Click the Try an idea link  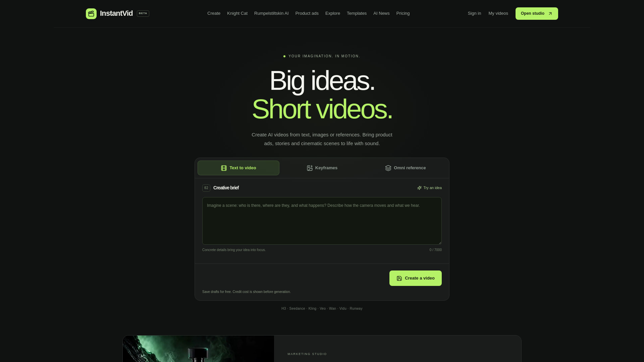429,188
